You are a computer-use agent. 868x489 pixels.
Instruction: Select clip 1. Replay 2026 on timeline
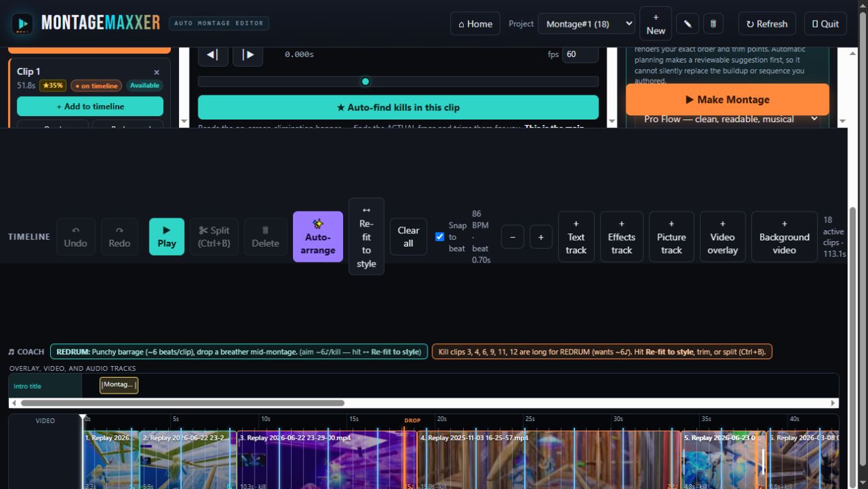[111, 459]
